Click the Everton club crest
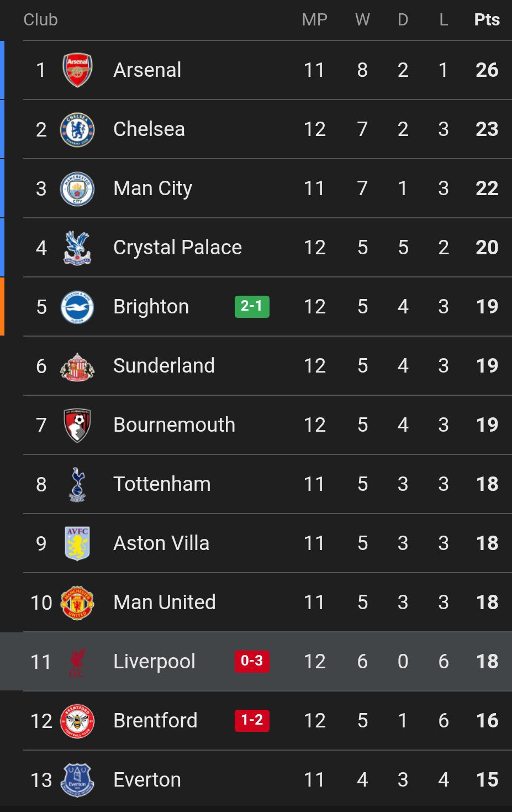The height and width of the screenshot is (812, 512). (77, 780)
